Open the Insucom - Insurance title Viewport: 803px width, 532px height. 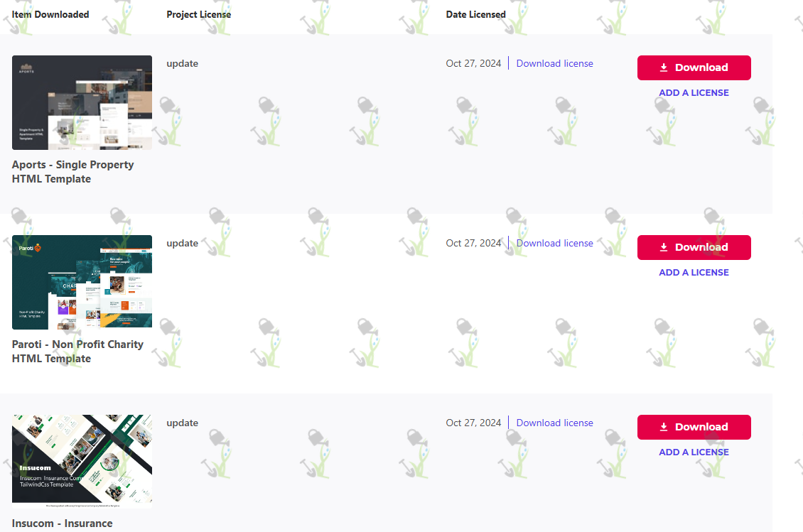coord(62,523)
